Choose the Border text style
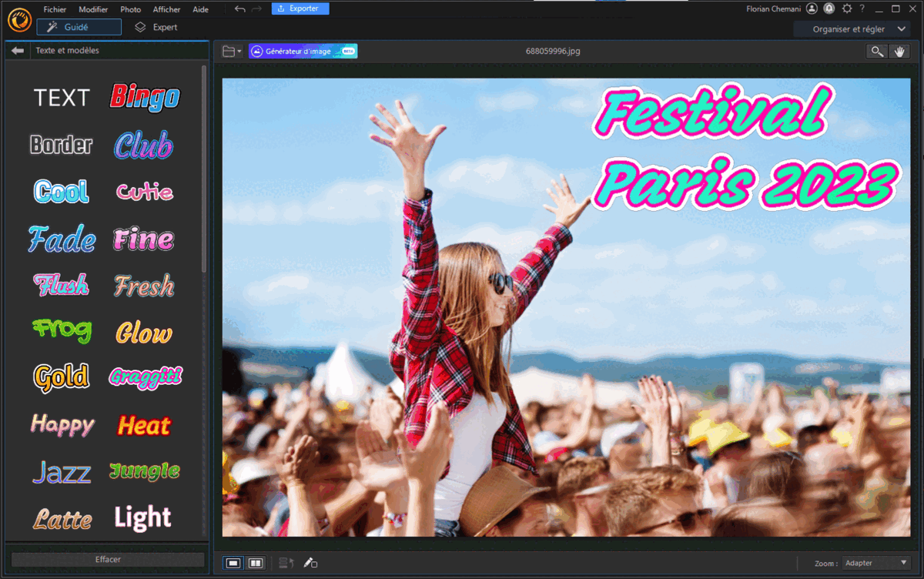The width and height of the screenshot is (924, 579). click(x=61, y=145)
